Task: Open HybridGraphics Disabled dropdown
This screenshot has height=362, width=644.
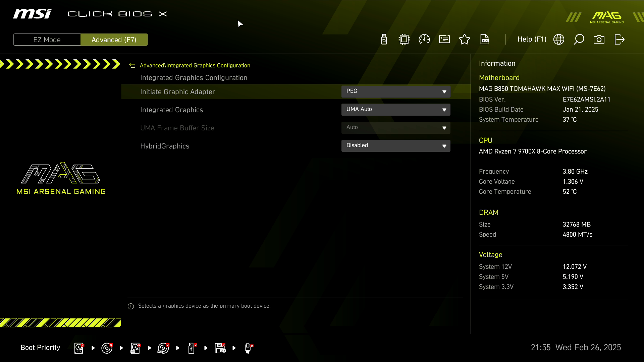Action: pyautogui.click(x=396, y=146)
